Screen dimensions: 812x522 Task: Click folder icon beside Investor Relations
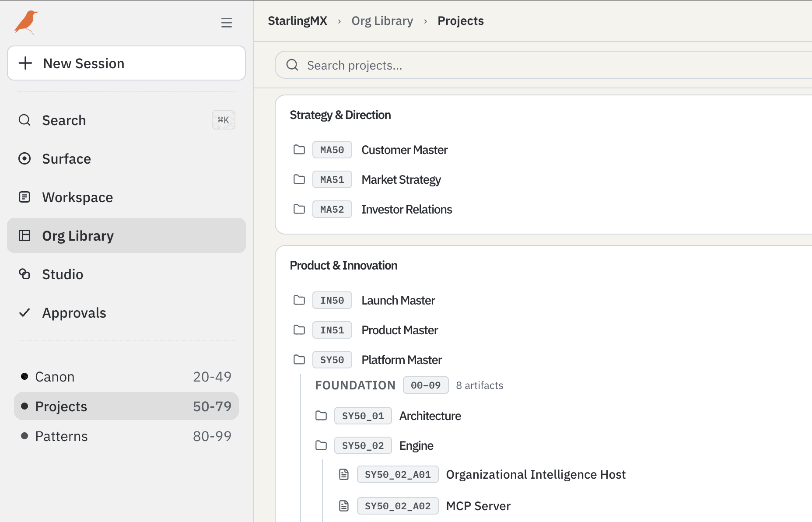point(299,209)
